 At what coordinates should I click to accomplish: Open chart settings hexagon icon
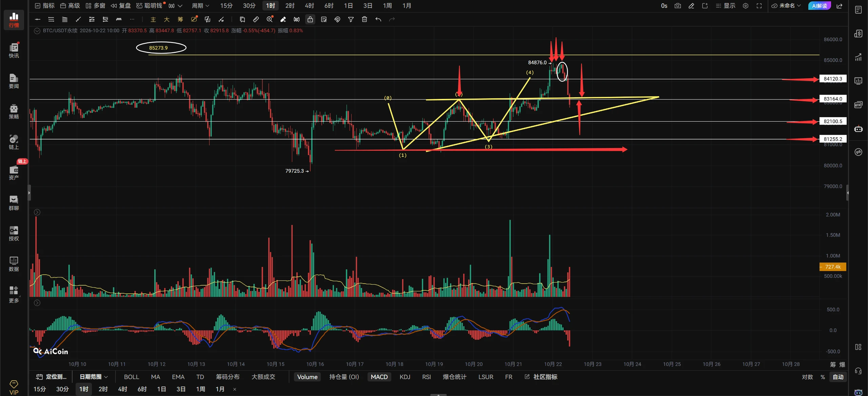[x=745, y=6]
